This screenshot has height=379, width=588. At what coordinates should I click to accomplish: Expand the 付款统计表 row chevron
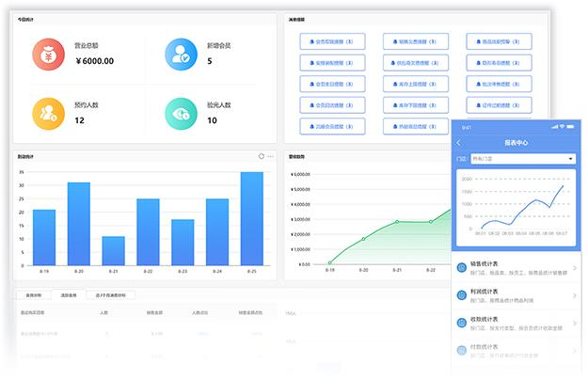click(x=574, y=352)
